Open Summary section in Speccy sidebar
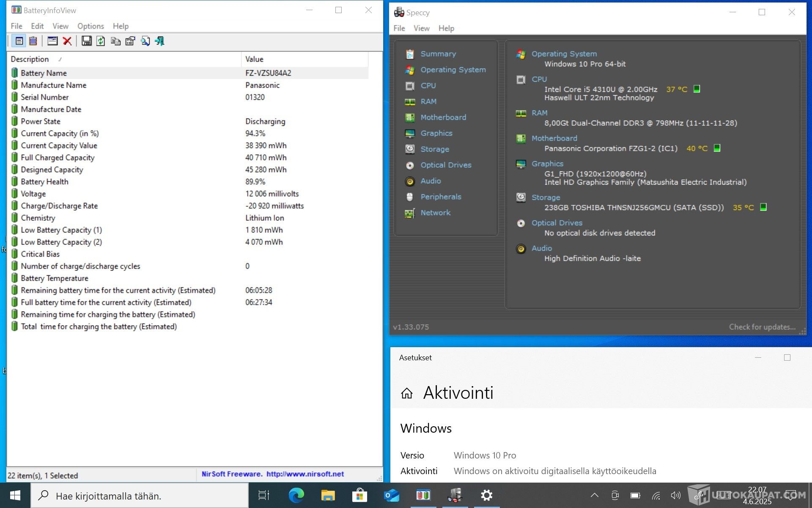 [x=438, y=54]
